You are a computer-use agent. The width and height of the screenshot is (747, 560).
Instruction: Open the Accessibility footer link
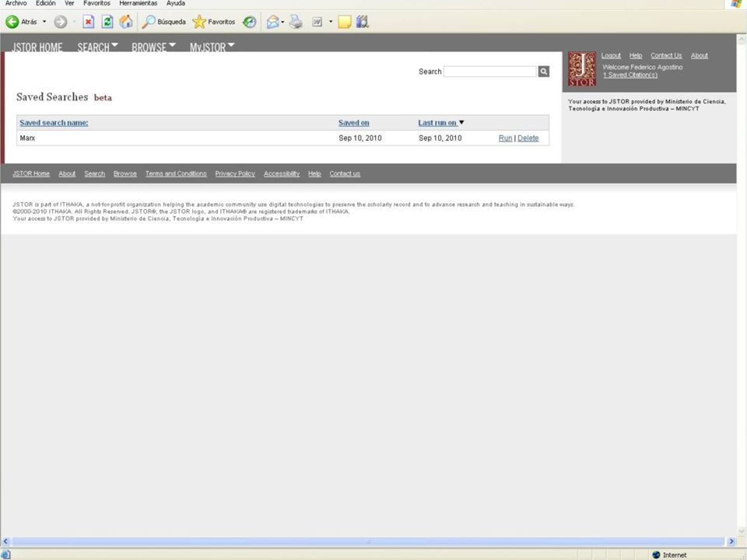click(x=282, y=173)
